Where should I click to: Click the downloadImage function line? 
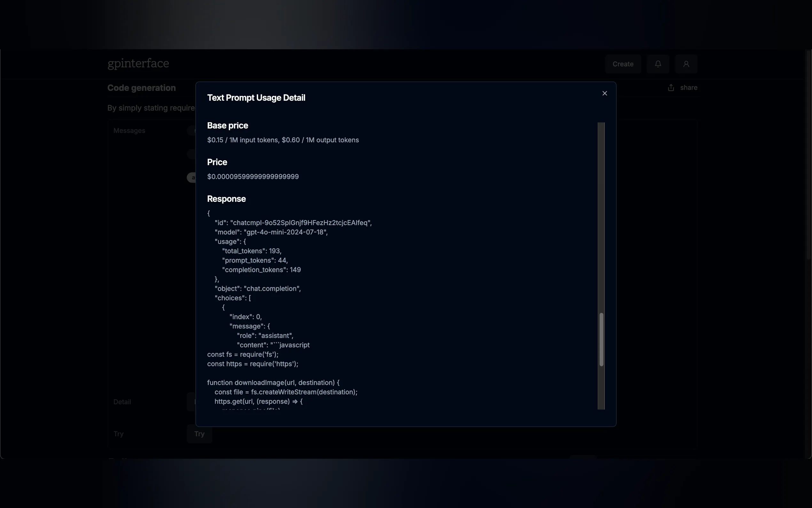click(x=273, y=383)
